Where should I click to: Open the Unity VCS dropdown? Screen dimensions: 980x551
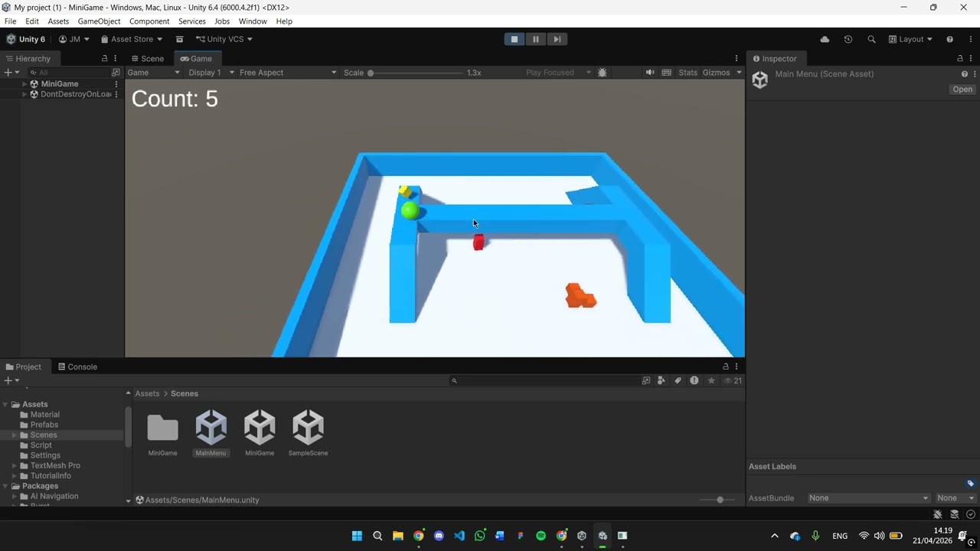(x=224, y=39)
